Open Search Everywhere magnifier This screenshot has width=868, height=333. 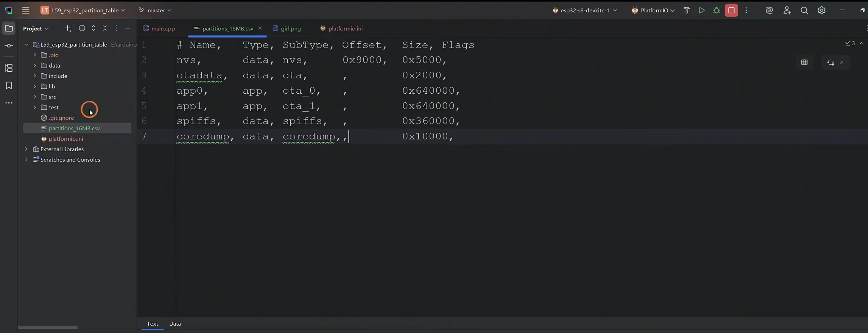pos(804,11)
